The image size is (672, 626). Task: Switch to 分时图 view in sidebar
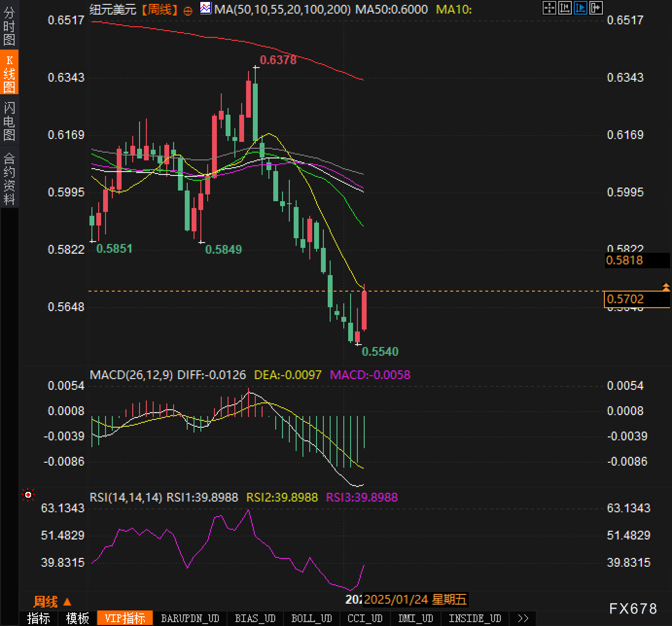9,26
